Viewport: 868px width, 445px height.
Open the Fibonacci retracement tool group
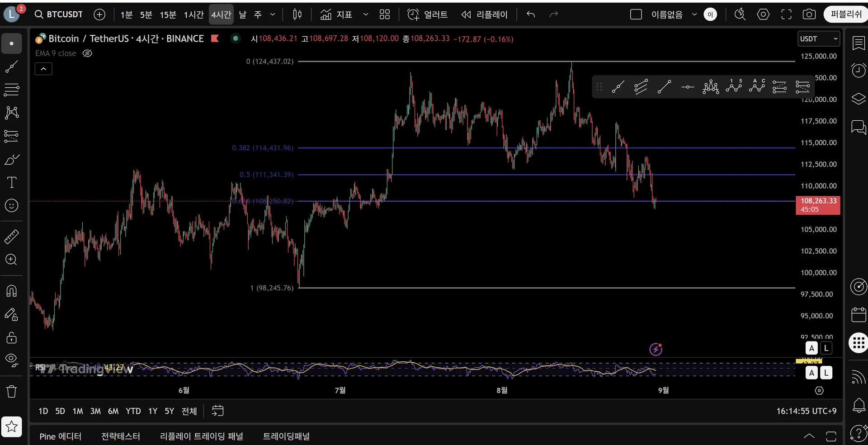coord(12,90)
